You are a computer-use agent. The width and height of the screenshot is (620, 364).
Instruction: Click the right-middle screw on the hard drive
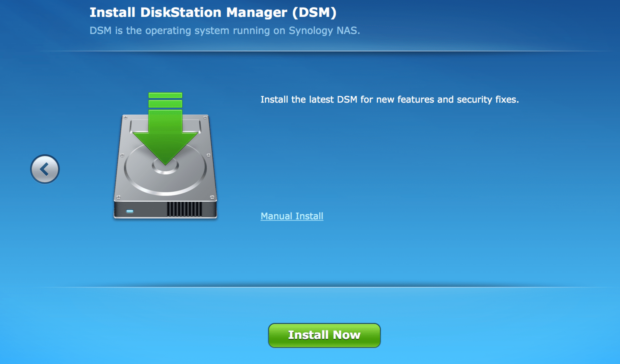(208, 155)
